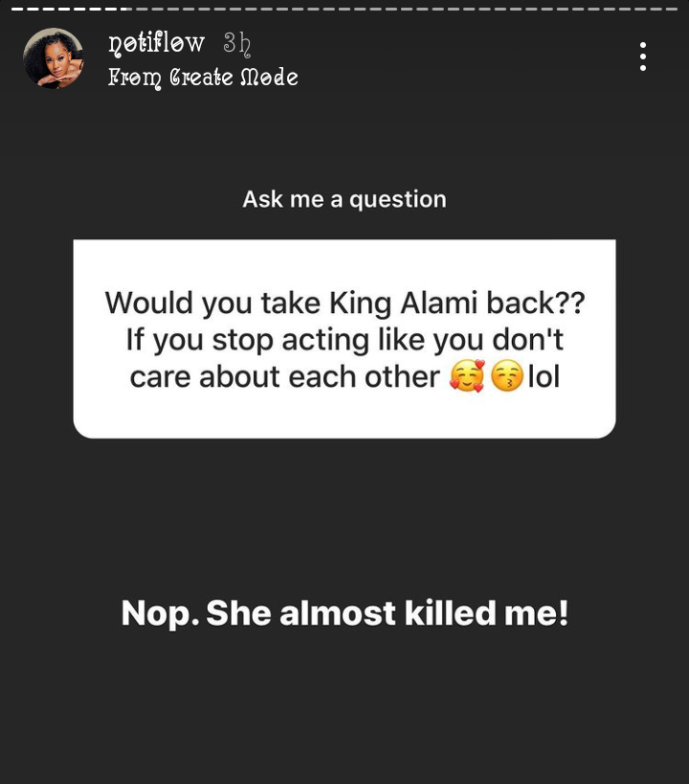
Task: Jump to first story progress segment
Action: pyautogui.click(x=17, y=9)
